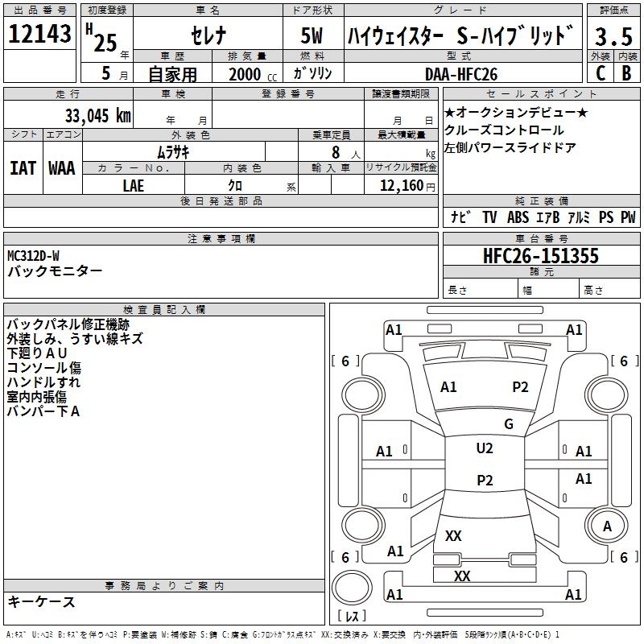This screenshot has width=644, height=644.
Task: Click the grade ハイウェイスター S-ハイブリッド
Action: click(460, 35)
